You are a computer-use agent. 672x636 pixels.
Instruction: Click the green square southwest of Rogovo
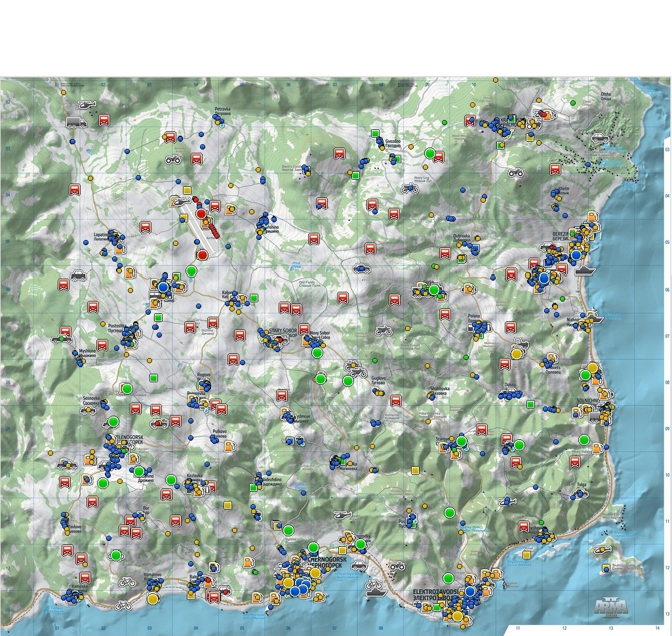click(153, 378)
